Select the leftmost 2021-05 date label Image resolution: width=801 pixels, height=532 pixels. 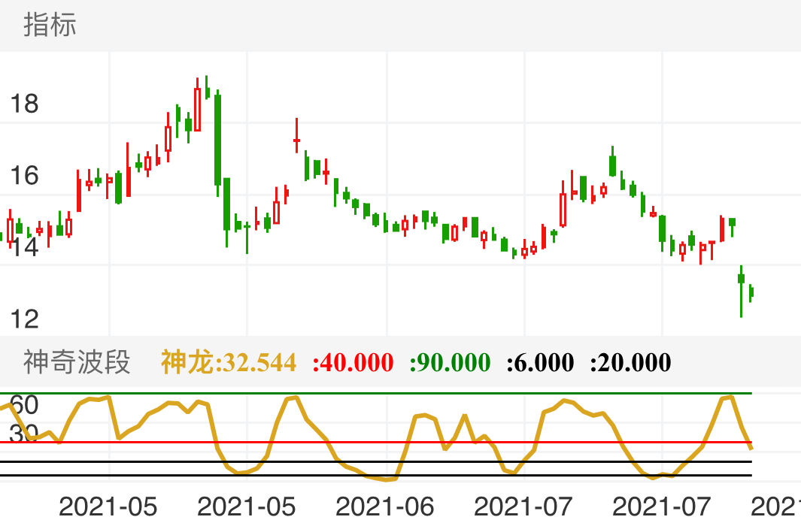[108, 506]
